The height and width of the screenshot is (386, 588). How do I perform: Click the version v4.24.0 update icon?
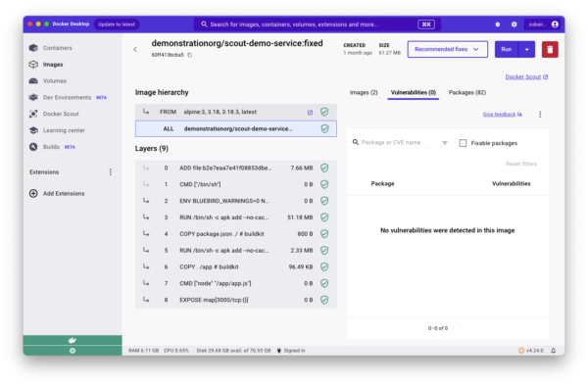click(x=521, y=351)
